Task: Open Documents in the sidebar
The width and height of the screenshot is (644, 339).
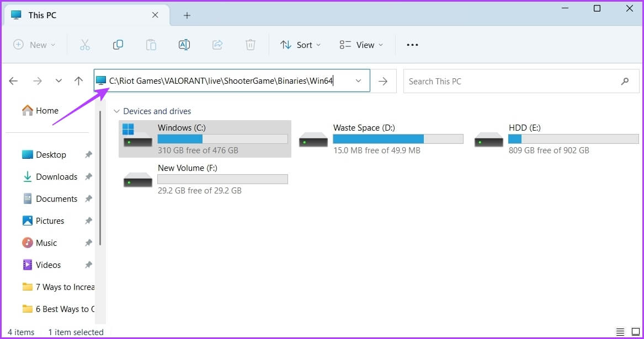Action: (50, 198)
